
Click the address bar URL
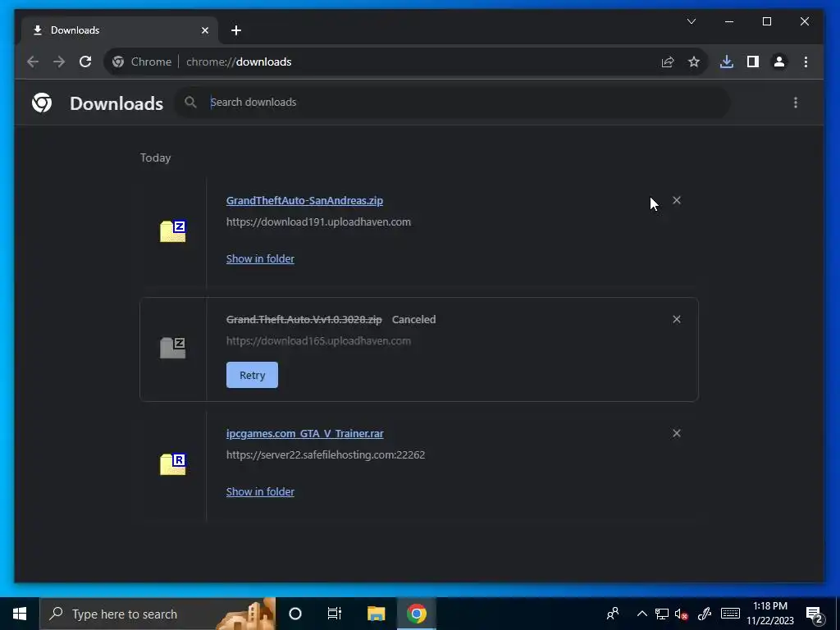(x=239, y=62)
